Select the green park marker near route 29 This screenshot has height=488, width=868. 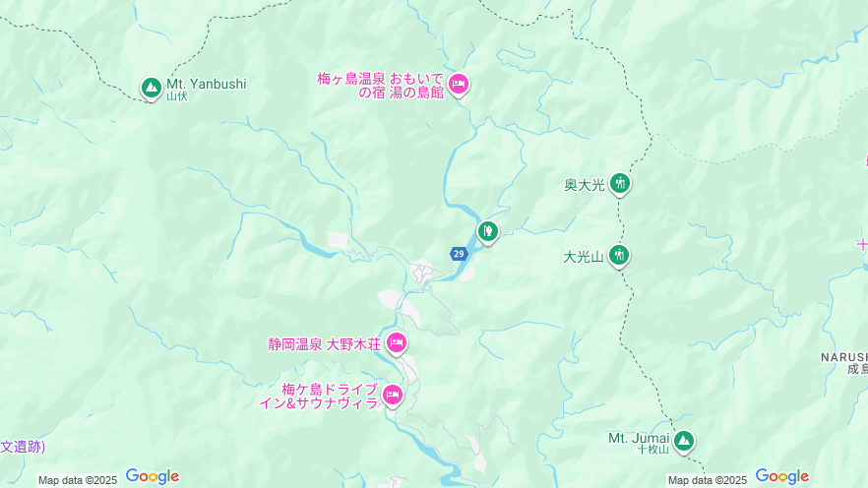488,232
